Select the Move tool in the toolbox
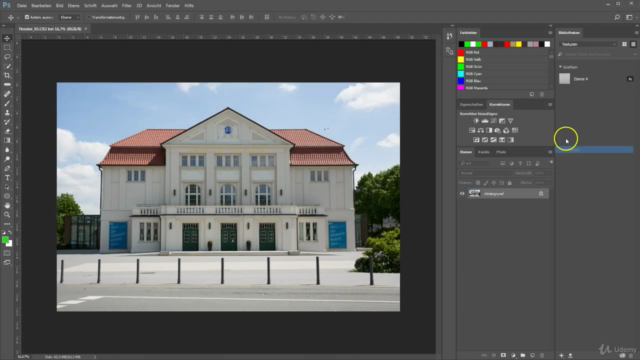Screen dimensions: 640x360 coord(7,38)
